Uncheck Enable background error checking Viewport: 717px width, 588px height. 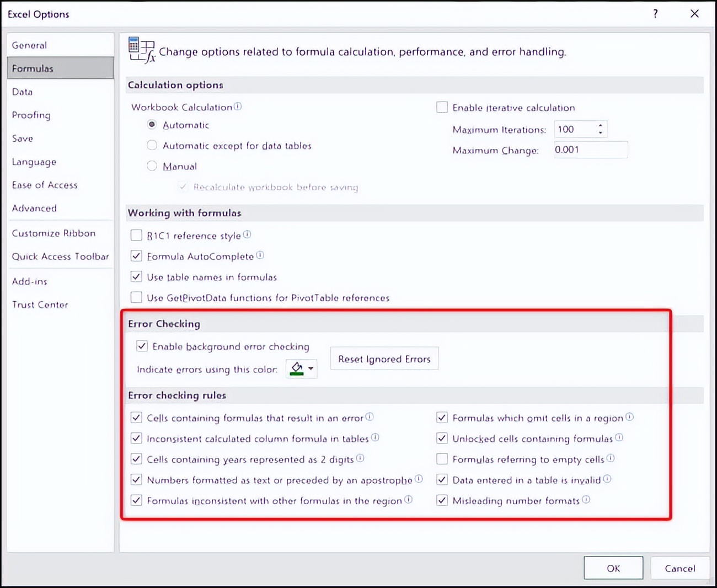(x=142, y=346)
